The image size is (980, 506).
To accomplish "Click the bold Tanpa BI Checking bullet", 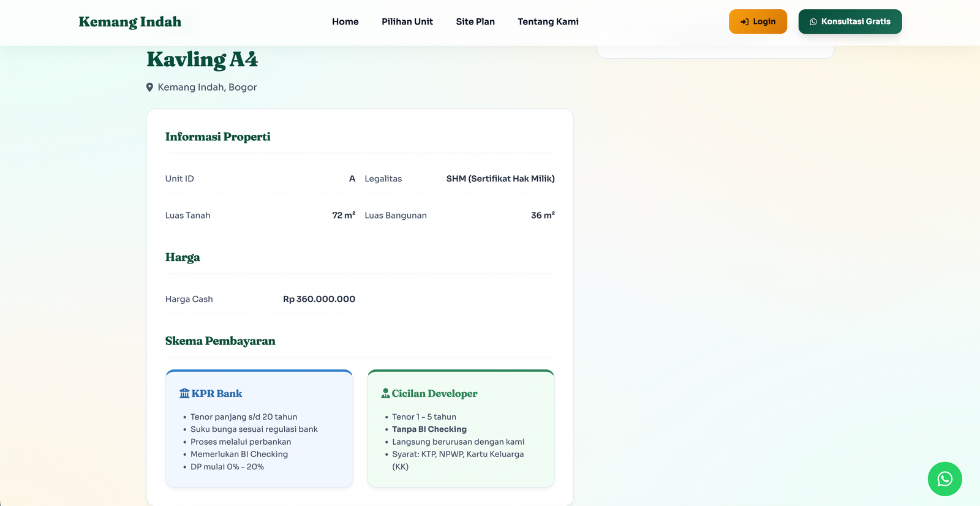I will (429, 429).
